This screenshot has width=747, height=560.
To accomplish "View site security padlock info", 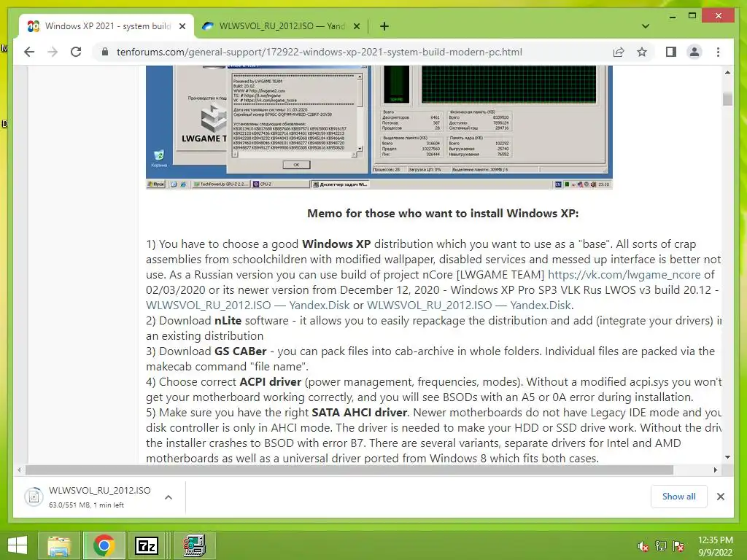I will point(105,52).
